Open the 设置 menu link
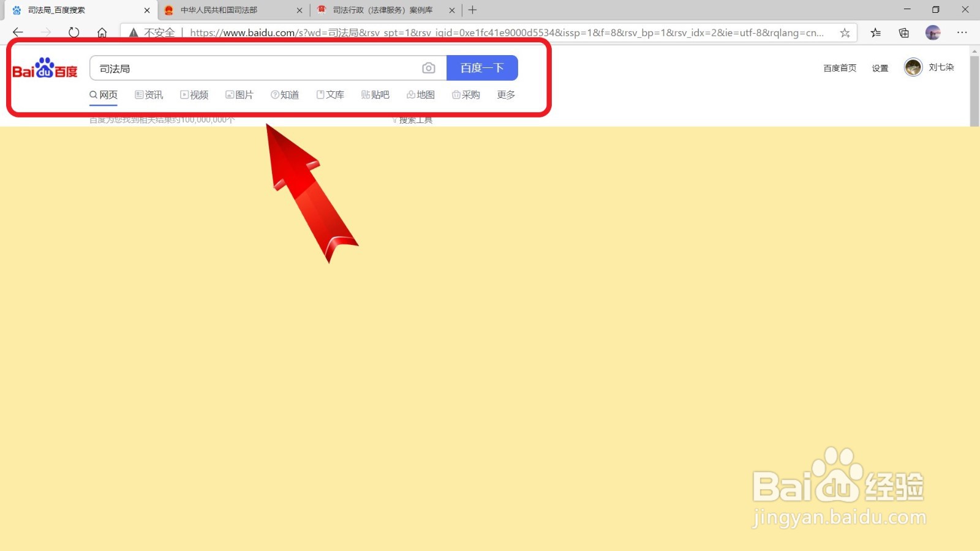 coord(880,68)
